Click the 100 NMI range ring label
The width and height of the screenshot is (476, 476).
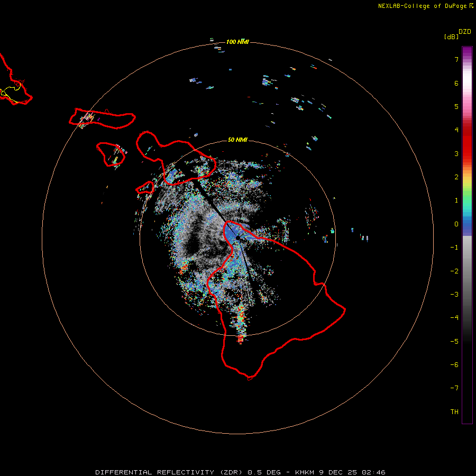[x=237, y=42]
